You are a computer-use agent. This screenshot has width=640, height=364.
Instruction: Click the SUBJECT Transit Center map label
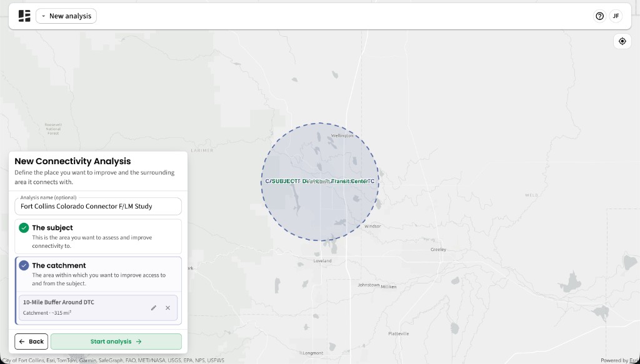pyautogui.click(x=319, y=181)
